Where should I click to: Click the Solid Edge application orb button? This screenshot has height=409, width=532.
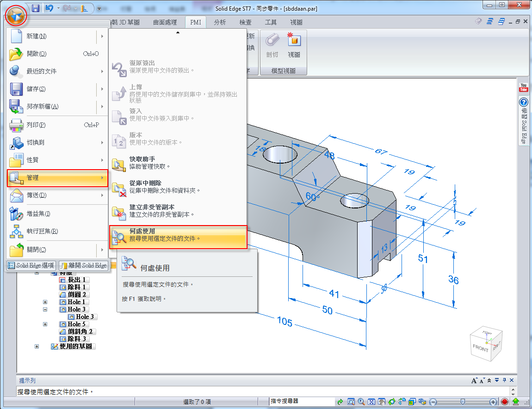pos(16,16)
